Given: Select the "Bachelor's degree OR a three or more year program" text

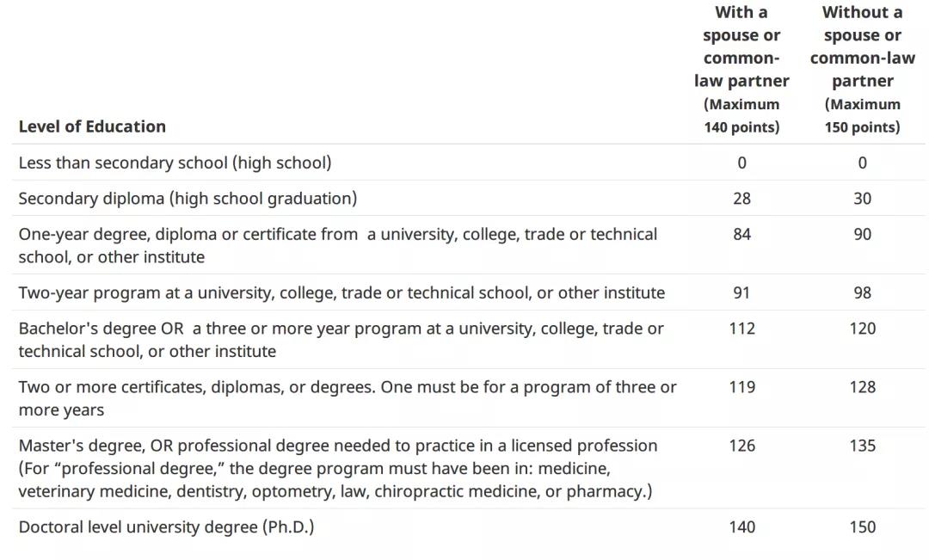Looking at the screenshot, I should pyautogui.click(x=341, y=340).
